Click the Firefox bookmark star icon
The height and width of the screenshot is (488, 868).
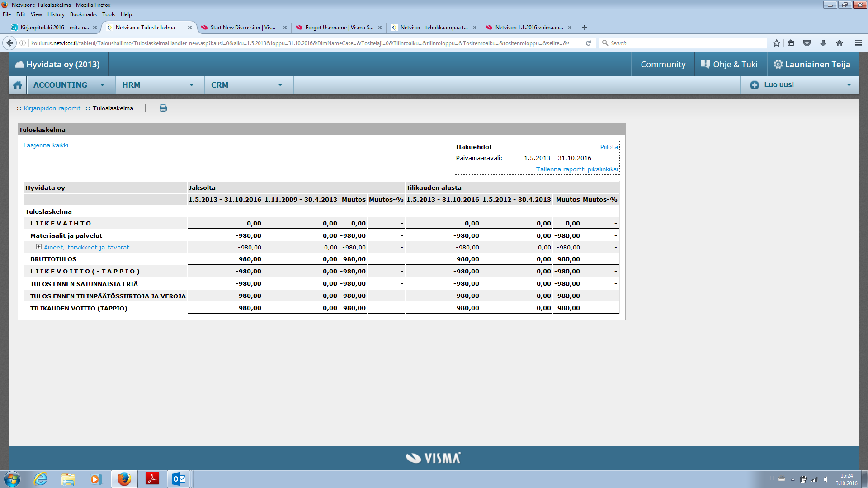pyautogui.click(x=777, y=43)
